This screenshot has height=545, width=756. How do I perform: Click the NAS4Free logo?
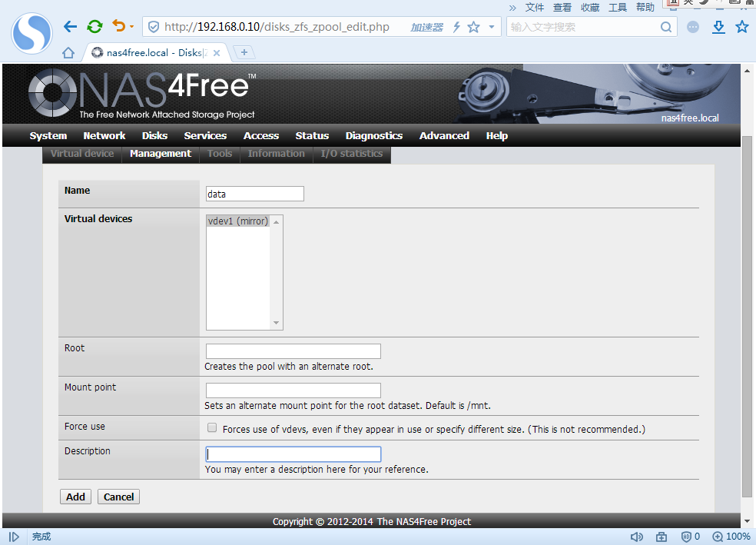[142, 93]
